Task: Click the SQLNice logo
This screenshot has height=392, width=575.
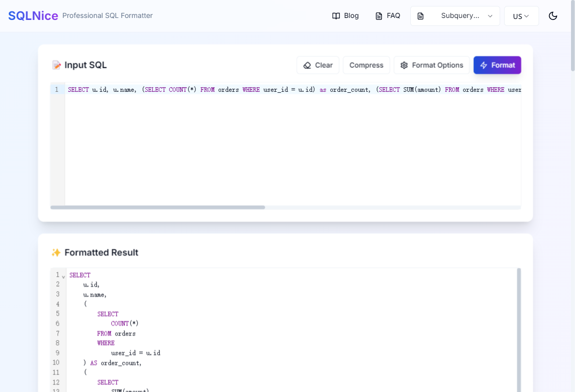Action: pyautogui.click(x=33, y=15)
